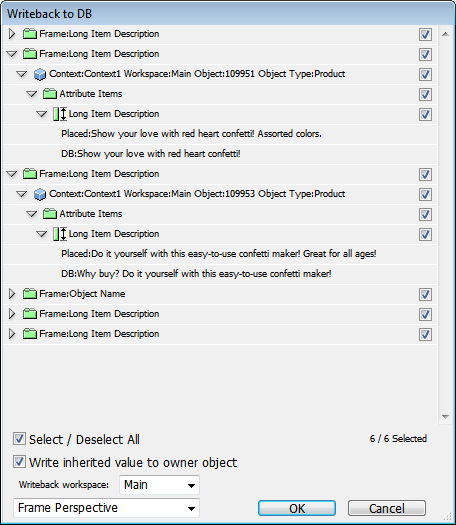Uncheck the checkbox for Object:109953 context row
The width and height of the screenshot is (456, 525).
pyautogui.click(x=425, y=195)
